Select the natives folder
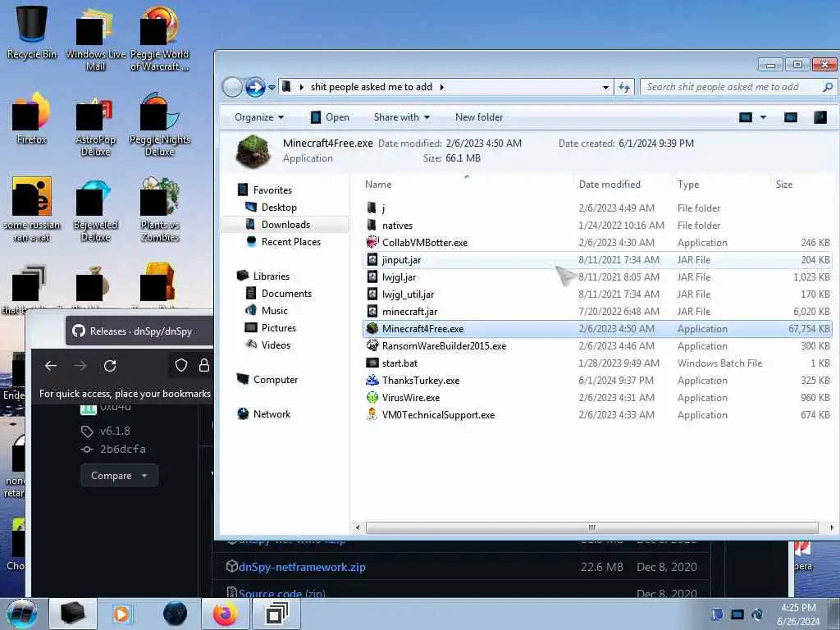Screen dimensions: 840x630 click(x=597, y=226)
